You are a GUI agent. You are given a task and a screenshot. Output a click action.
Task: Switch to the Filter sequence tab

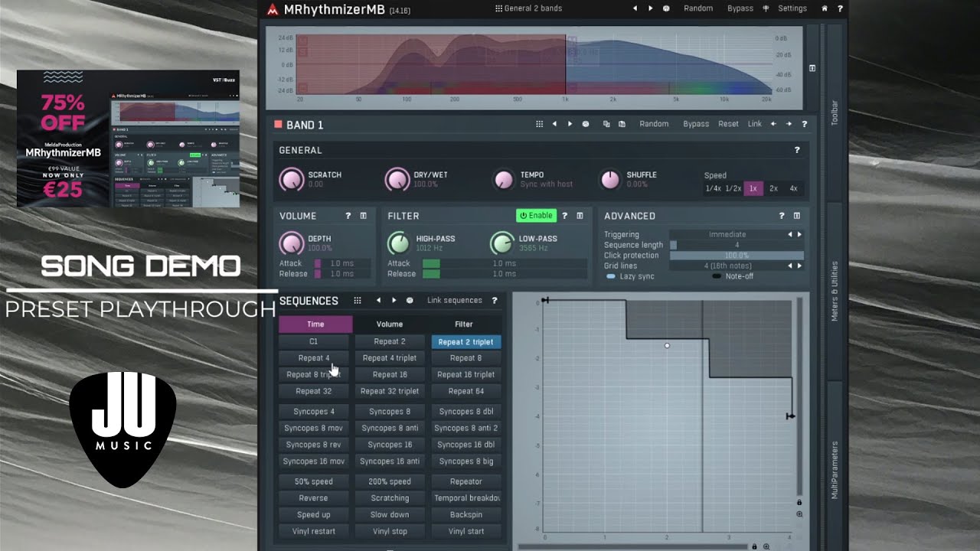pyautogui.click(x=464, y=324)
